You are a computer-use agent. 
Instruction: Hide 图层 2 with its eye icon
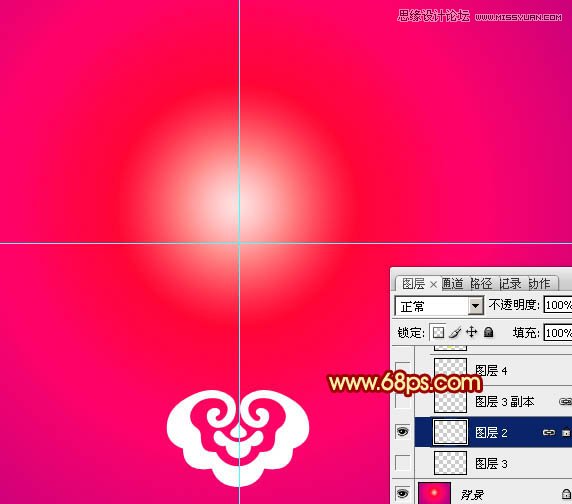click(x=402, y=432)
